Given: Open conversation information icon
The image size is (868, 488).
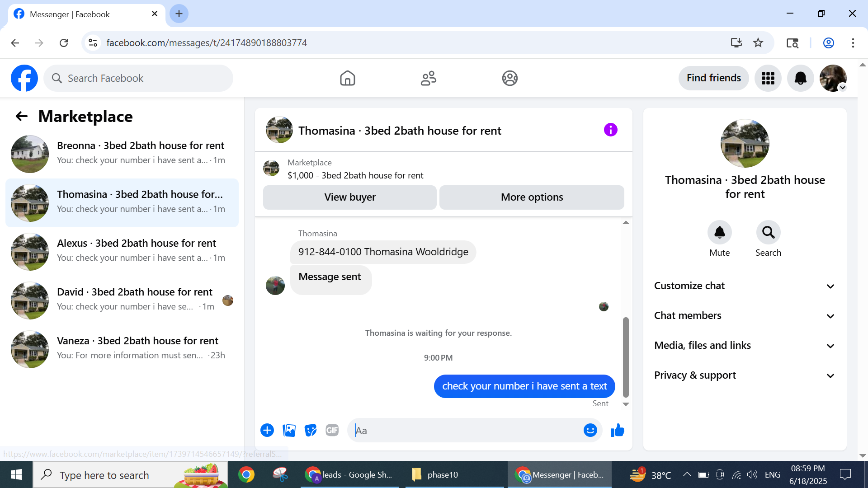Looking at the screenshot, I should tap(610, 130).
